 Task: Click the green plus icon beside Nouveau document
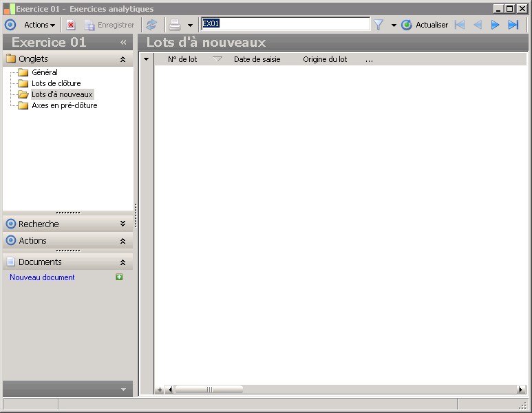[119, 277]
